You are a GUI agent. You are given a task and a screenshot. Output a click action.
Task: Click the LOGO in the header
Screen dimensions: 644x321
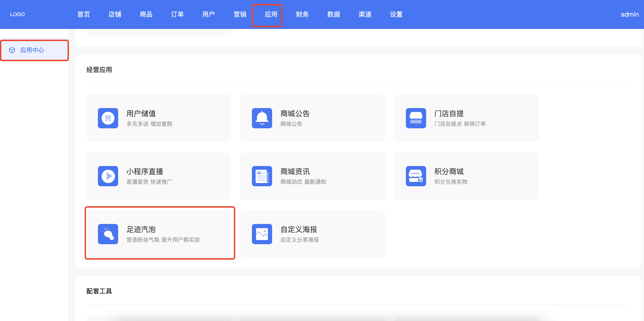click(x=17, y=14)
